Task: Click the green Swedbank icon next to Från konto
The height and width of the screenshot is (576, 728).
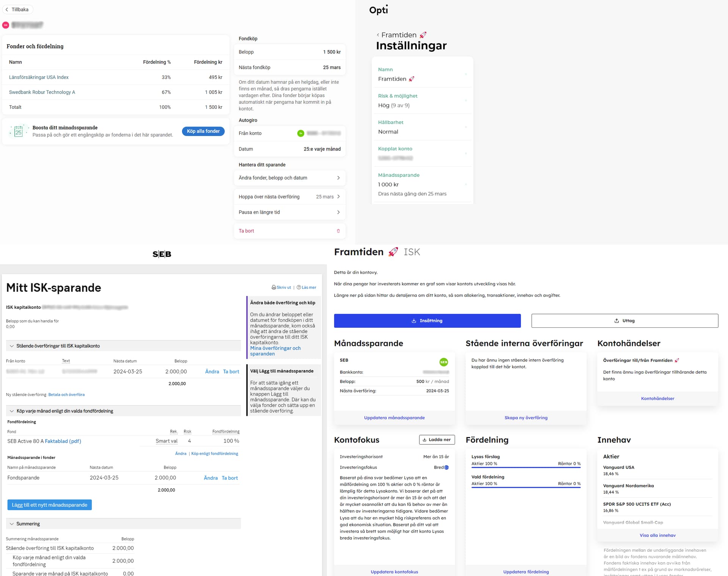Action: [300, 133]
